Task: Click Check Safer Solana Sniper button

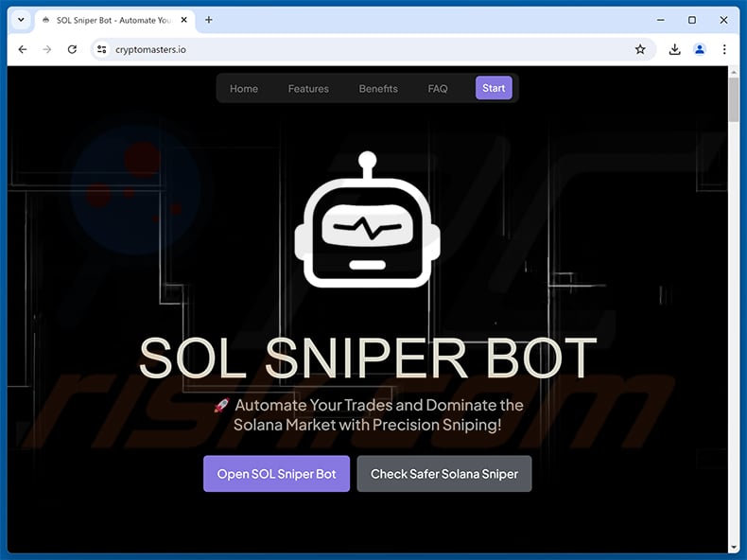Action: [x=444, y=474]
